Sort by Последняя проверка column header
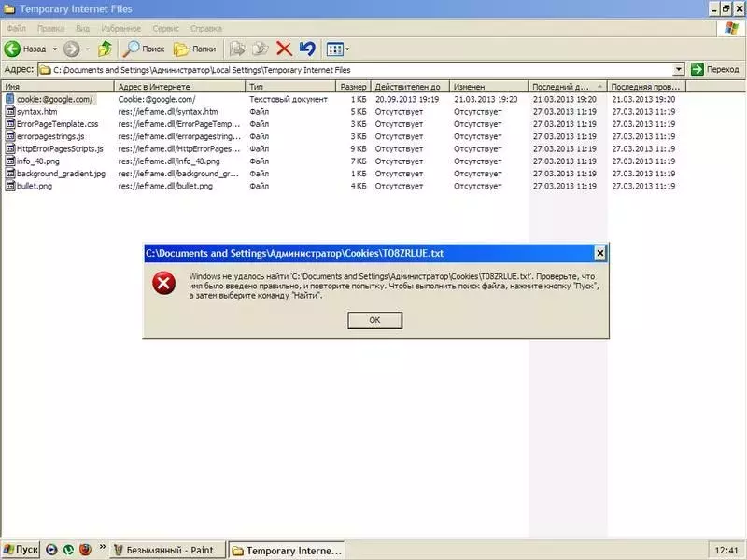747x560 pixels. tap(646, 87)
